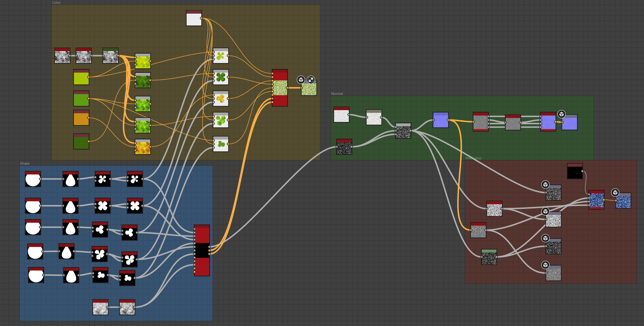This screenshot has height=326, width=644.
Task: Select the tall red node in the Shape frame
Action: [x=202, y=251]
